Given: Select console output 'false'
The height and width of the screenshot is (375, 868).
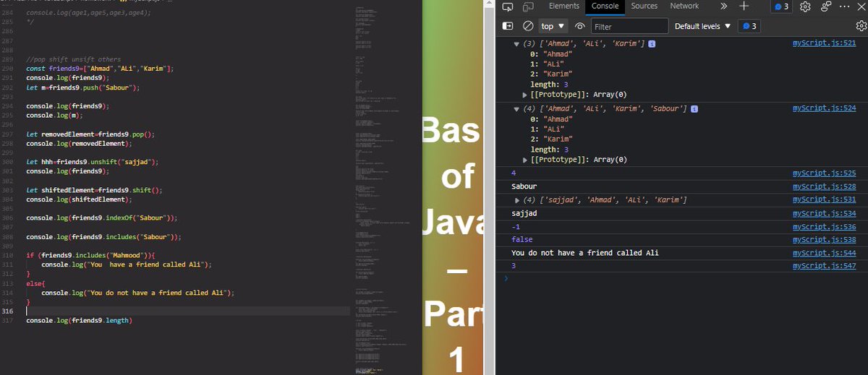Looking at the screenshot, I should point(522,239).
